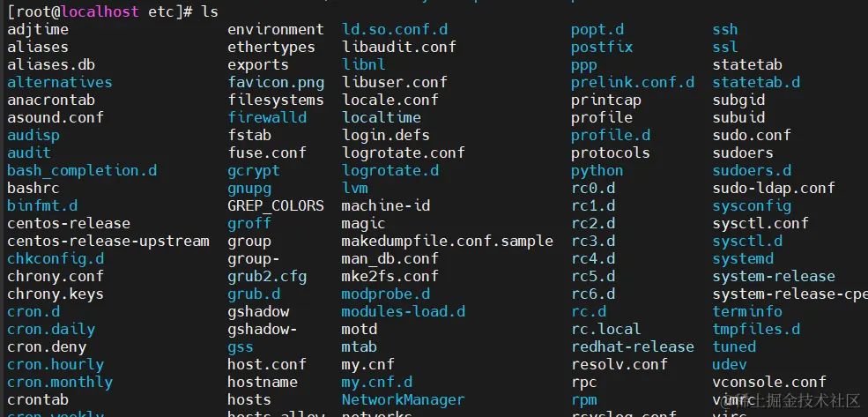Click sudo-ldap.conf file name
Image resolution: width=868 pixels, height=417 pixels.
coord(773,188)
